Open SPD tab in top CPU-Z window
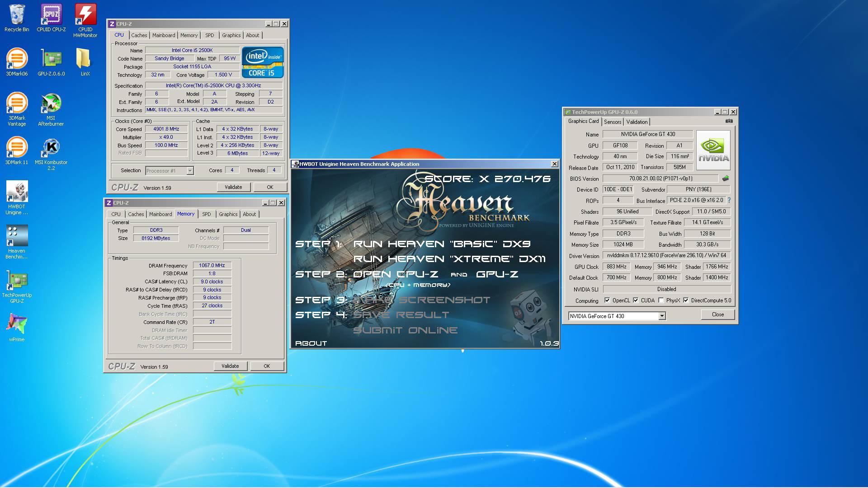The image size is (868, 488). tap(210, 35)
